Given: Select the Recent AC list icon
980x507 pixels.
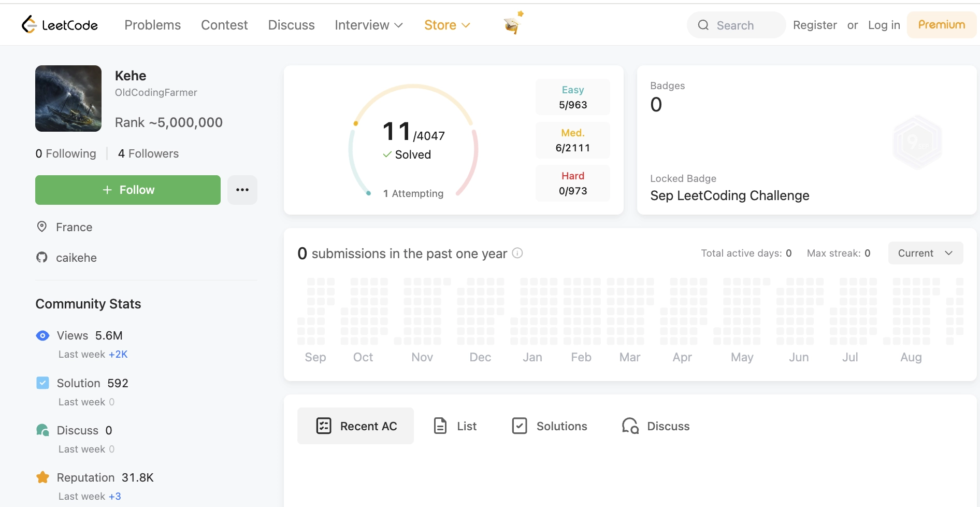Looking at the screenshot, I should click(324, 426).
